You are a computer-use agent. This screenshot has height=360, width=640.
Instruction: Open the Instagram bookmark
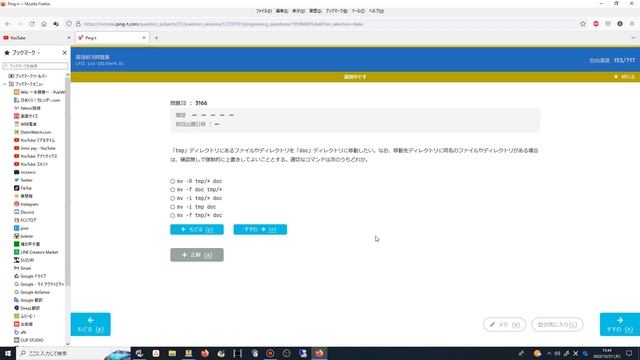pos(26,204)
